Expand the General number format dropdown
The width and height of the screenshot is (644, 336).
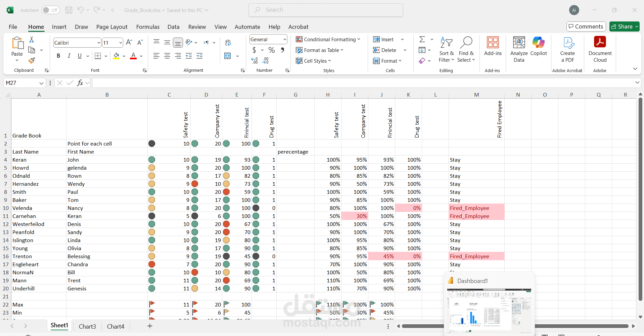click(285, 39)
